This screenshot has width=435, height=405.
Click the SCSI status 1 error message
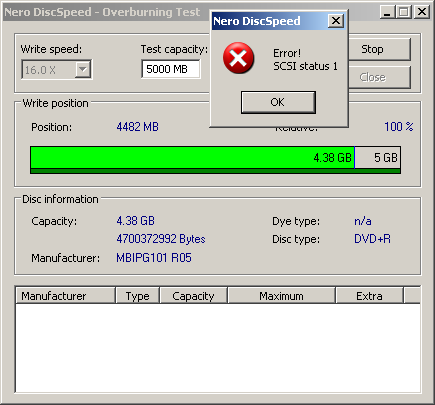[305, 66]
